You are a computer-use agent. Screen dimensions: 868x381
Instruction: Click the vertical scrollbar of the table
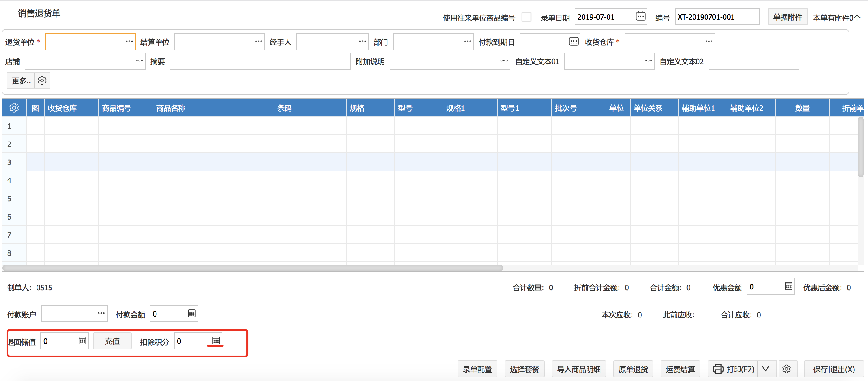(860, 147)
